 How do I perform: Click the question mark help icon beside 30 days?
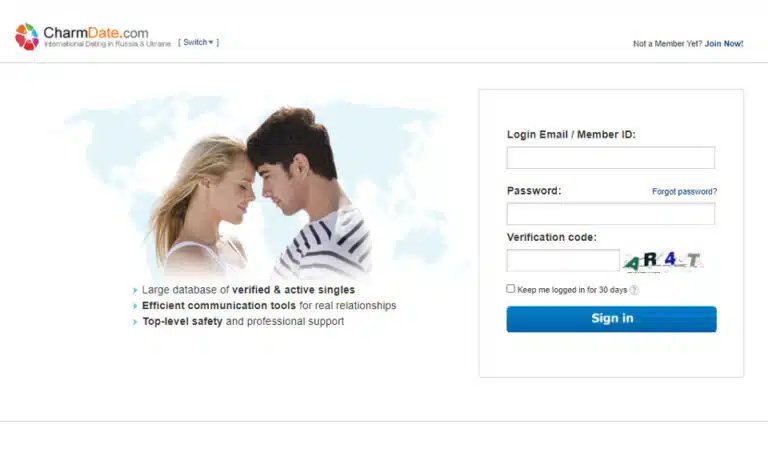coord(634,290)
